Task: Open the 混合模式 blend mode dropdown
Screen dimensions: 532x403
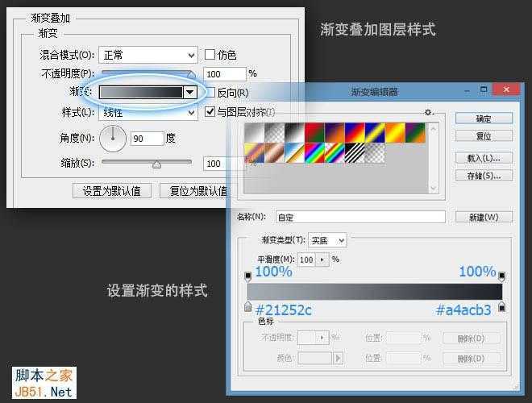Action: (x=148, y=55)
